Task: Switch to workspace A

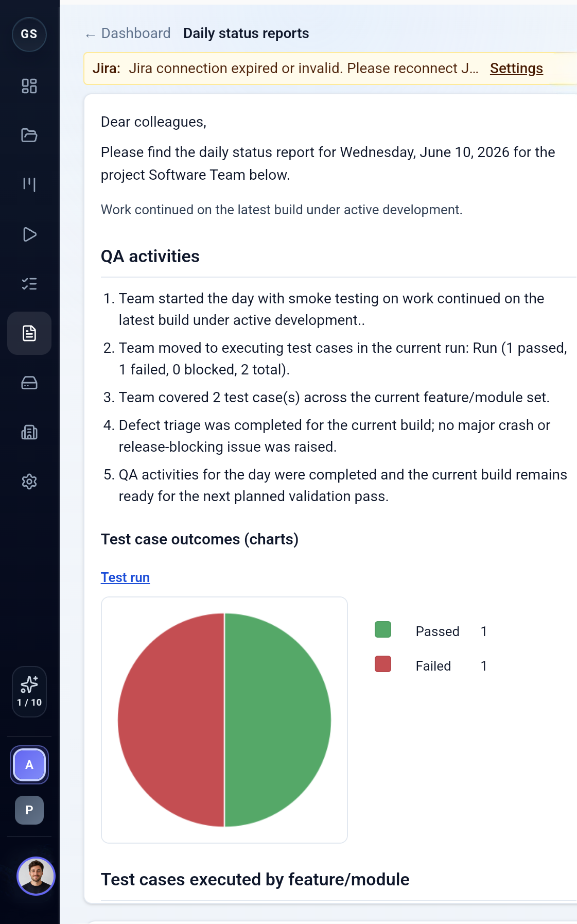Action: tap(29, 765)
